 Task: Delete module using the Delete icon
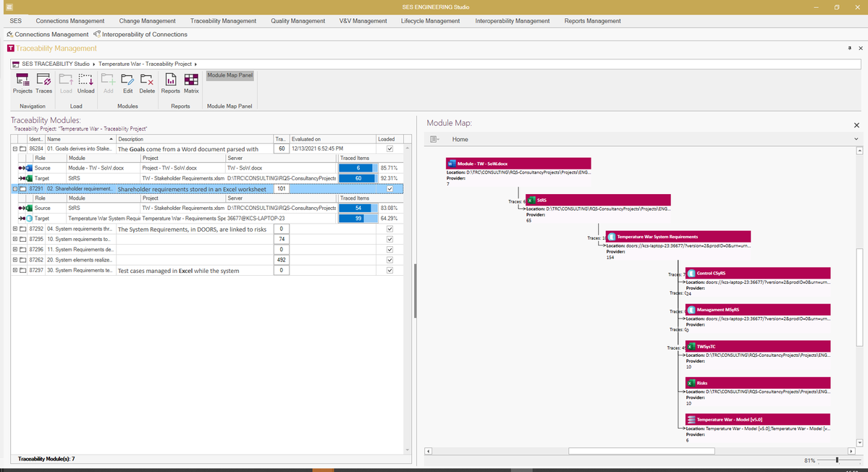coord(147,83)
